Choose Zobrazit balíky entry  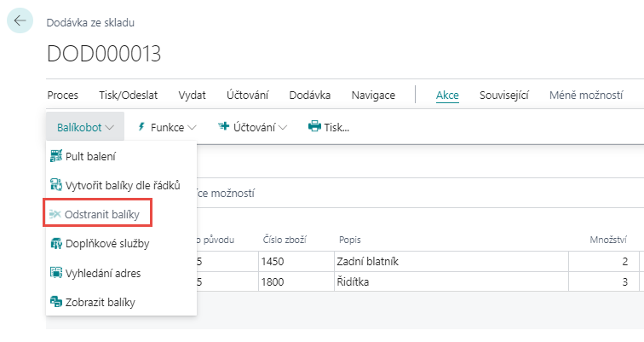[121, 302]
